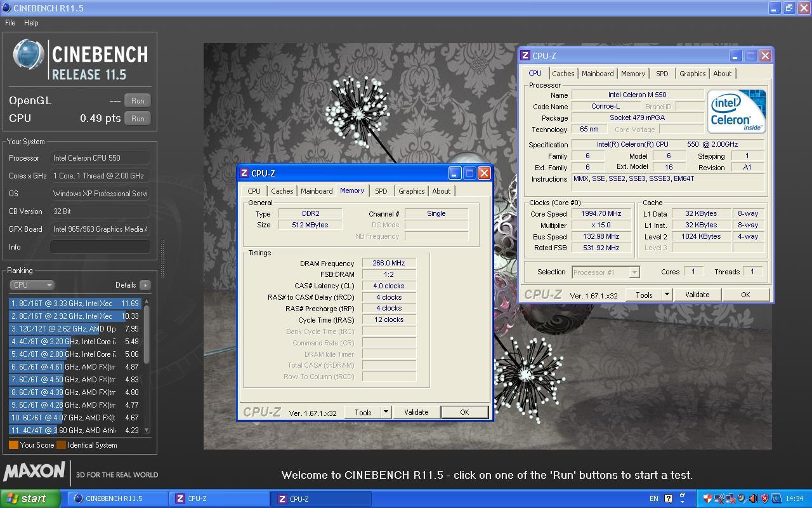Click the local network disconnected tray icon
This screenshot has width=812, height=508.
tap(731, 498)
